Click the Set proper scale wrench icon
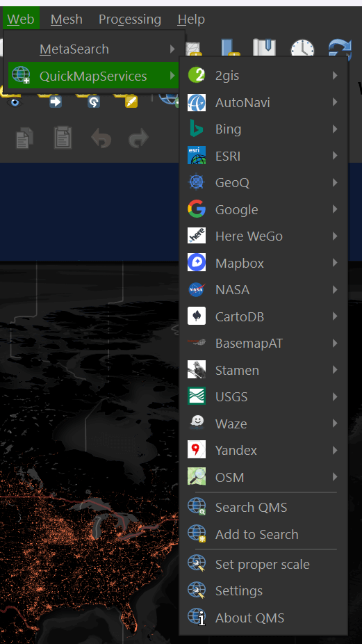Viewport: 362px width, 644px height. coord(197,564)
